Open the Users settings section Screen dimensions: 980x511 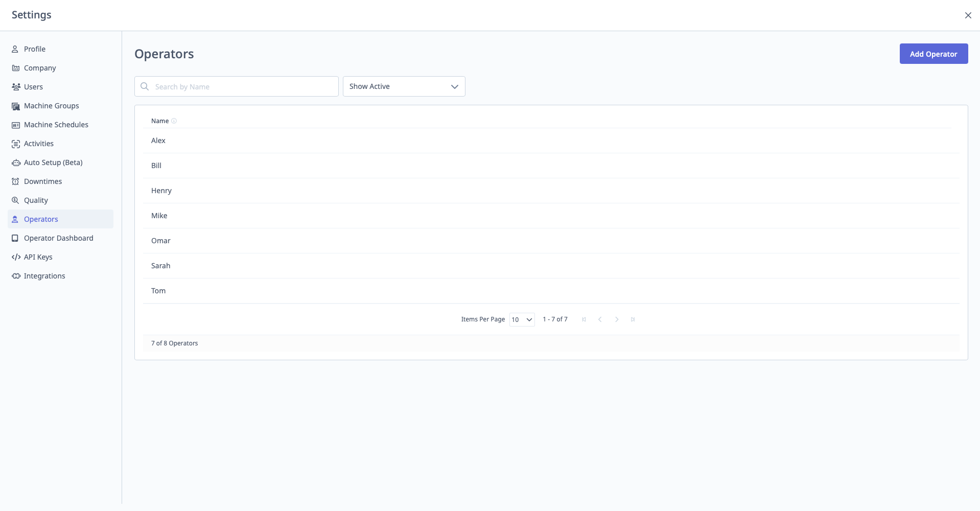[33, 87]
